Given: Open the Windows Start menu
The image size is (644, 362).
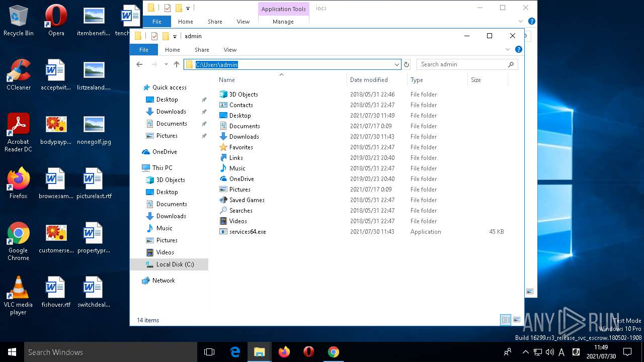Looking at the screenshot, I should [x=12, y=352].
